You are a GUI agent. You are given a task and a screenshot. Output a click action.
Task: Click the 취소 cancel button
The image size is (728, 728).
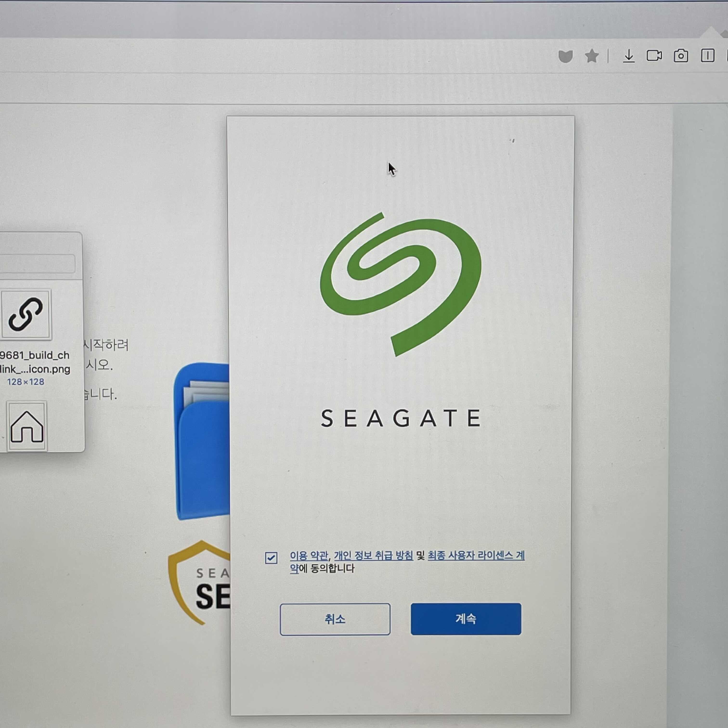(335, 619)
